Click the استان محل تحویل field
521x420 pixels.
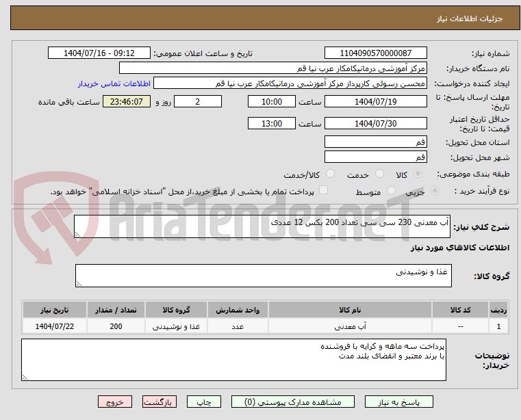point(375,142)
